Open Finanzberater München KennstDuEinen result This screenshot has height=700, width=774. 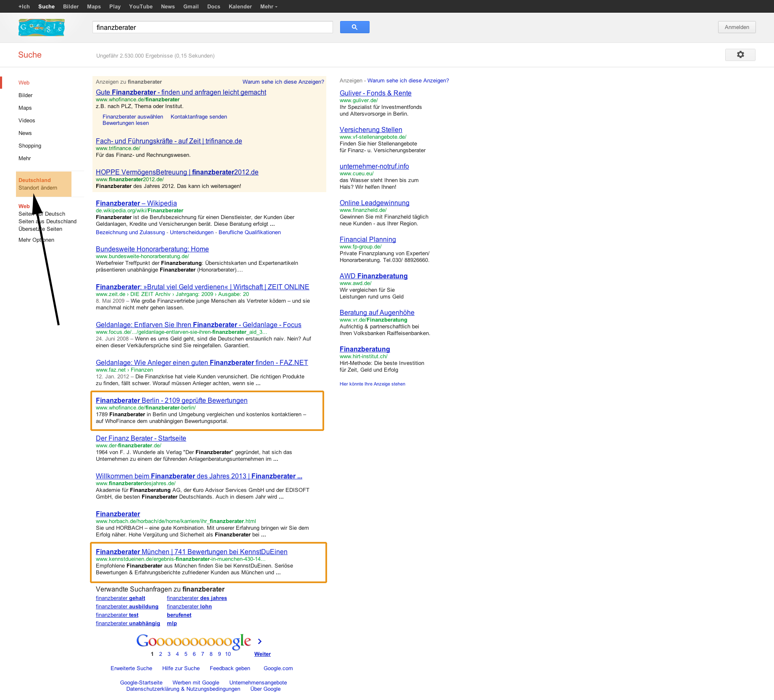192,552
